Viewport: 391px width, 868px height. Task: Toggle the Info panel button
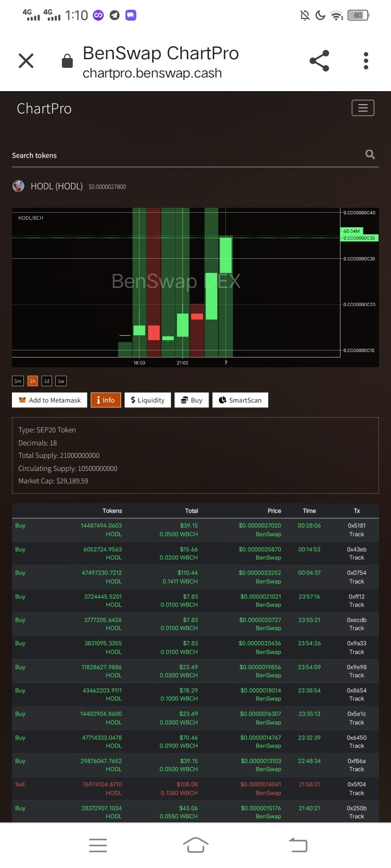click(x=105, y=400)
